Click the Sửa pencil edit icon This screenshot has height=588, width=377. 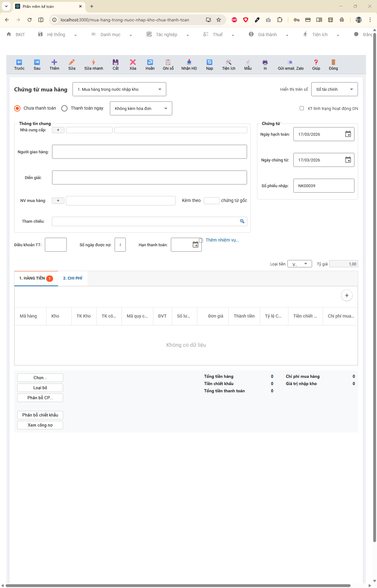coord(72,62)
